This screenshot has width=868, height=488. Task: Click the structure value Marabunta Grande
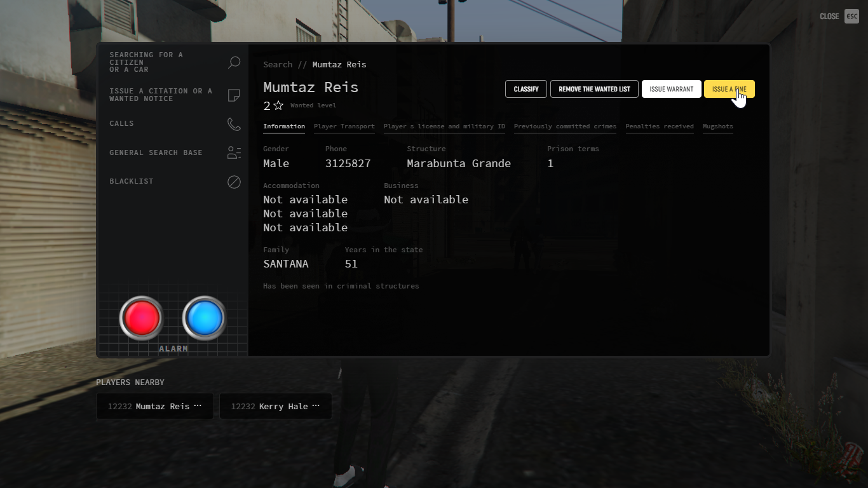[x=459, y=163]
